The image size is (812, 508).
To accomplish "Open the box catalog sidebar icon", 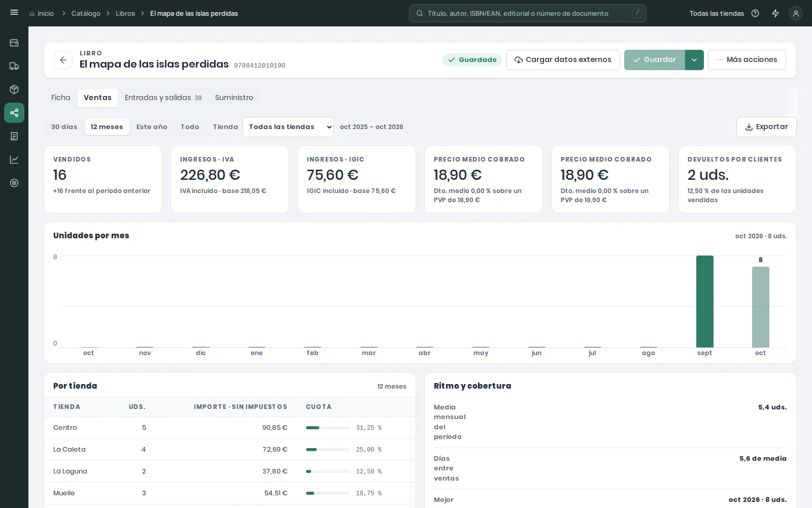I will pyautogui.click(x=14, y=89).
